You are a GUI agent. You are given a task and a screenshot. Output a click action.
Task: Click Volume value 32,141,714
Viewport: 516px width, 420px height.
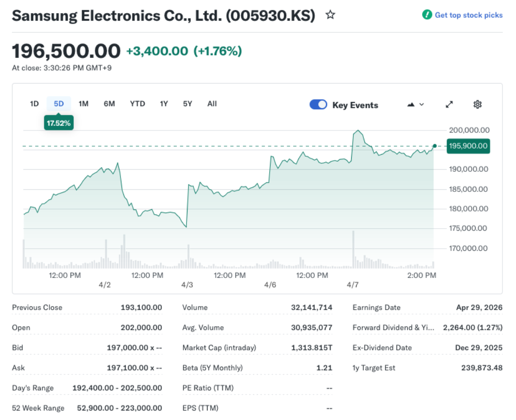pos(311,308)
